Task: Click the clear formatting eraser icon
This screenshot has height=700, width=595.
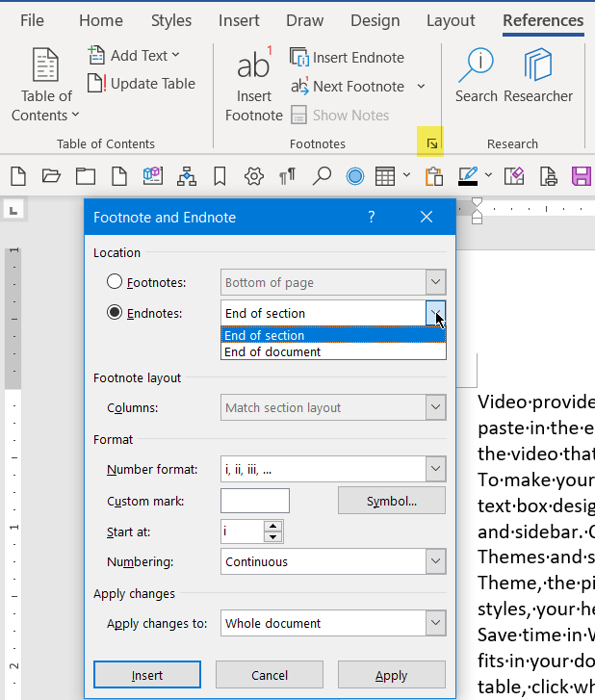Action: tap(514, 176)
